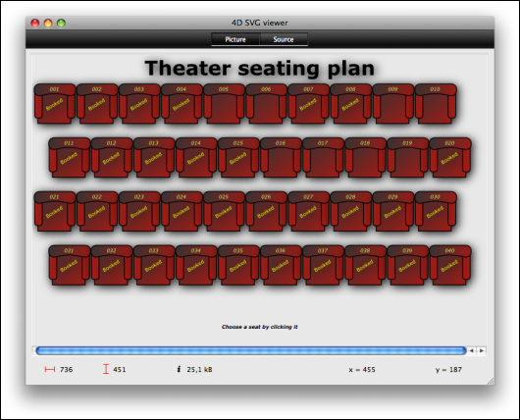Click the window resize grip corner
The image size is (520, 420).
click(x=491, y=382)
